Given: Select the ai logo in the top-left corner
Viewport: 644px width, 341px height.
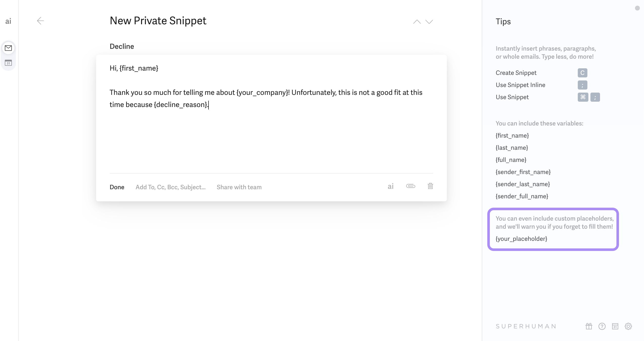Looking at the screenshot, I should click(8, 21).
